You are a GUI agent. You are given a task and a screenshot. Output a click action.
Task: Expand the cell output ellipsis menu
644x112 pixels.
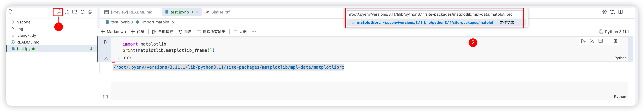(x=105, y=67)
